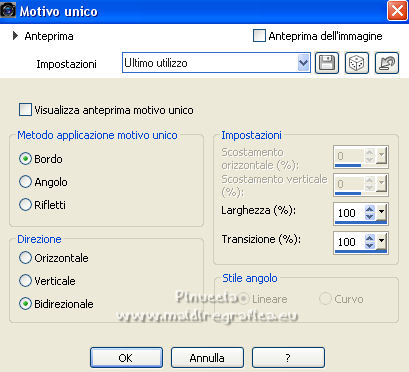This screenshot has width=409, height=372.
Task: Click the reset to default icon
Action: point(387,63)
